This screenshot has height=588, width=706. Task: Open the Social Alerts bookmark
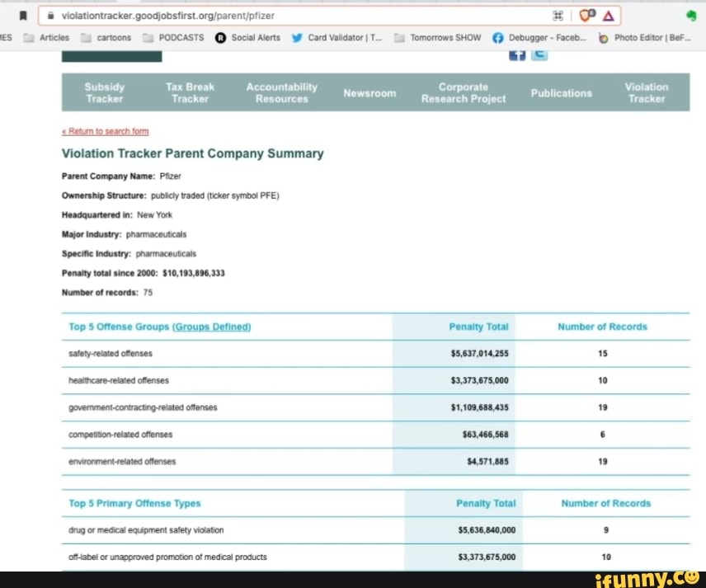(247, 37)
